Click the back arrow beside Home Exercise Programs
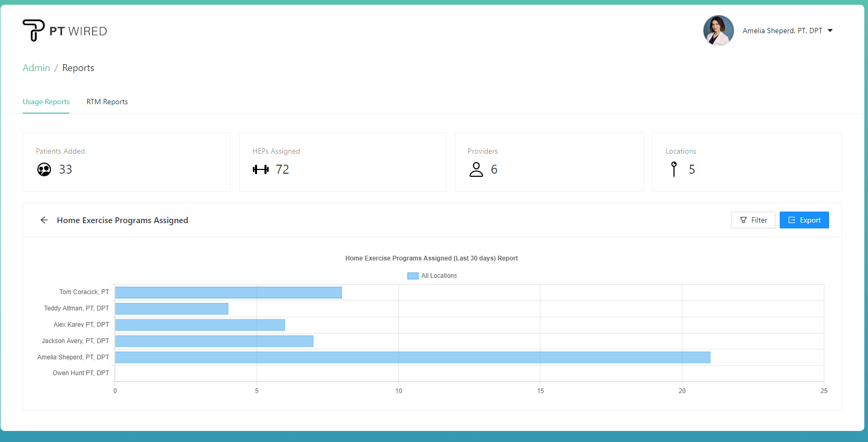The image size is (868, 442). [x=44, y=220]
